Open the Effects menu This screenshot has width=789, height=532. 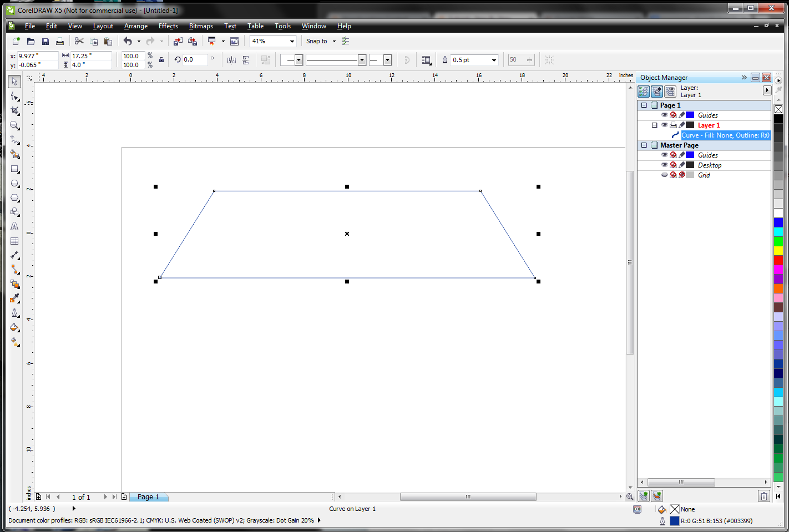(168, 26)
